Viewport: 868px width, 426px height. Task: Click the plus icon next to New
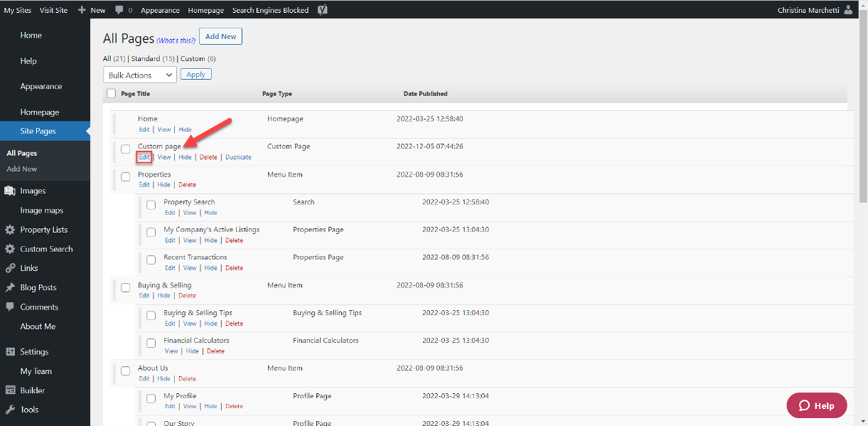point(82,10)
